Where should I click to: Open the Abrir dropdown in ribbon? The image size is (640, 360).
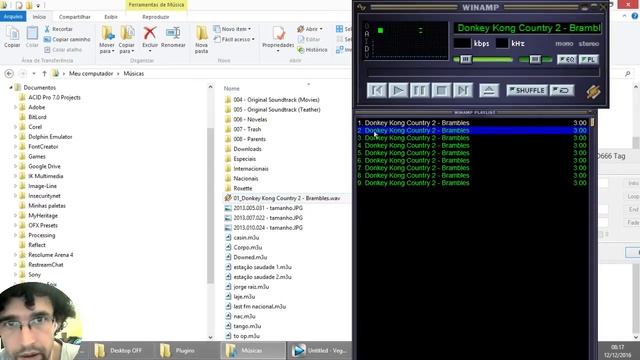pyautogui.click(x=310, y=29)
